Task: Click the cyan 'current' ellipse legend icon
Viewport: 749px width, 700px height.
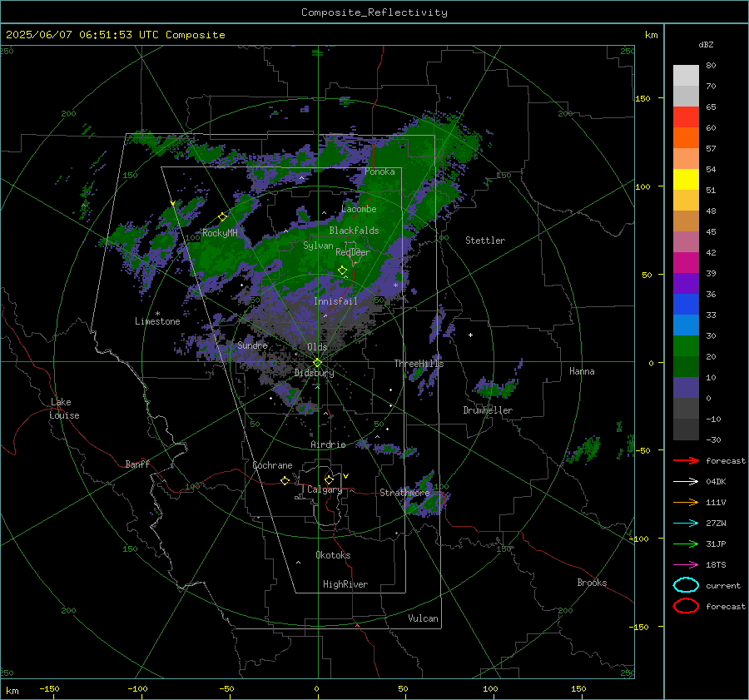Action: [x=686, y=585]
